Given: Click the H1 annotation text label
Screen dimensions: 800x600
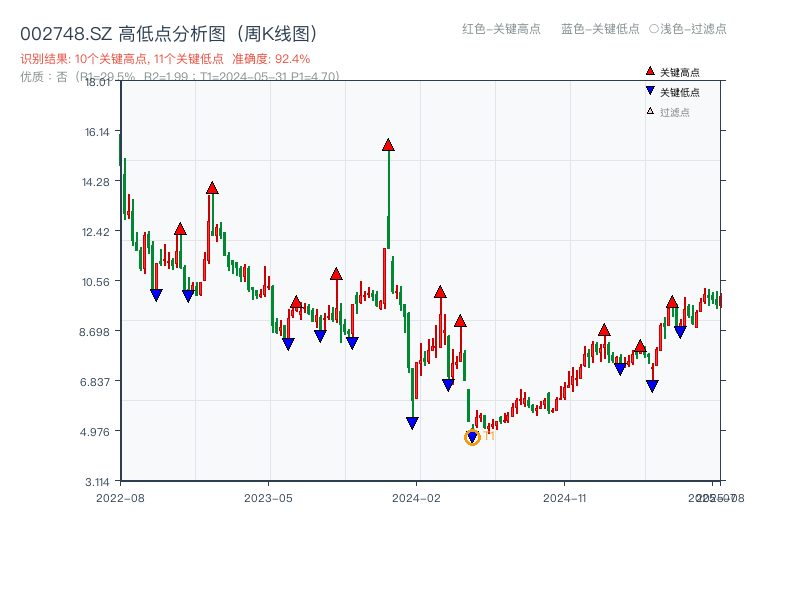Looking at the screenshot, I should (x=487, y=437).
